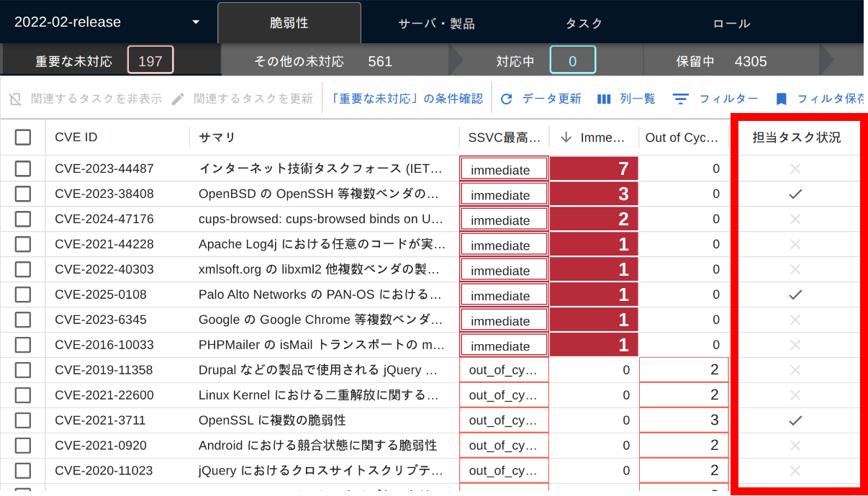Click the 列一覧 button label
This screenshot has width=868, height=496.
pos(638,99)
